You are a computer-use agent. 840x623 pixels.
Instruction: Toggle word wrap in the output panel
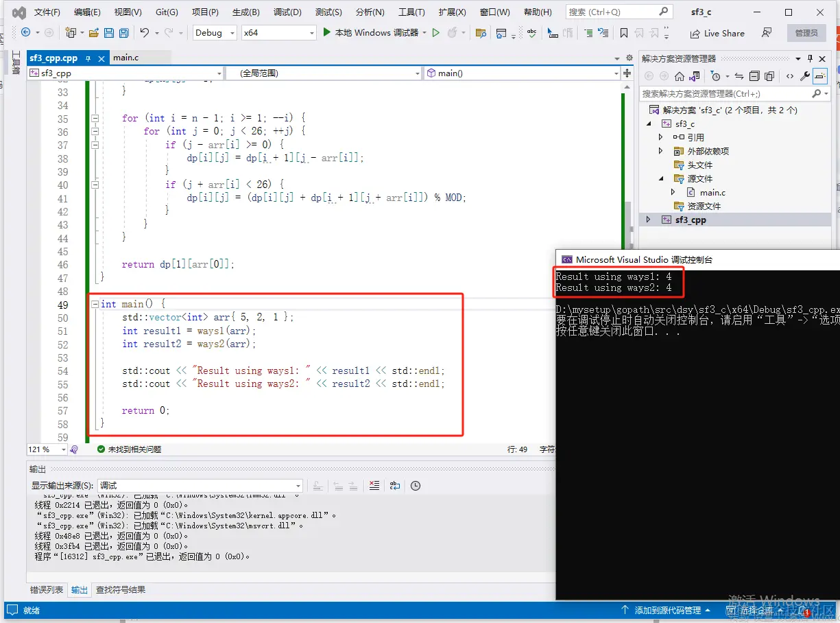click(394, 485)
